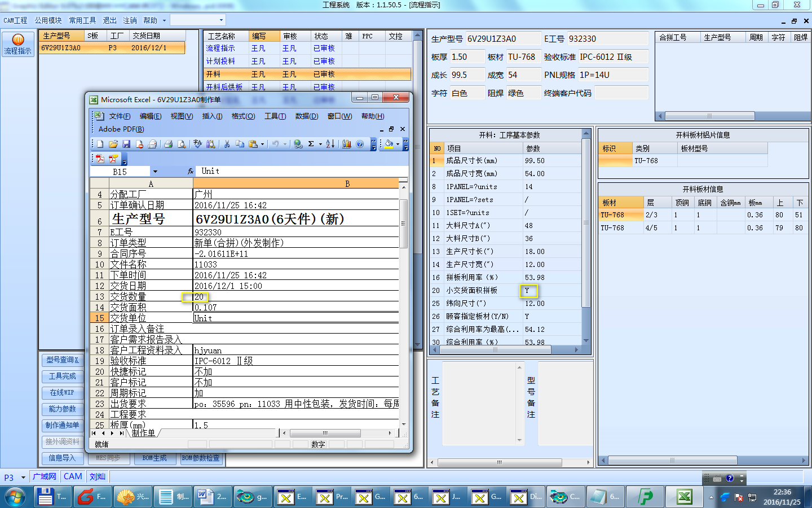Open the empty combo box beside 帮助 menu
The height and width of the screenshot is (508, 812).
198,20
